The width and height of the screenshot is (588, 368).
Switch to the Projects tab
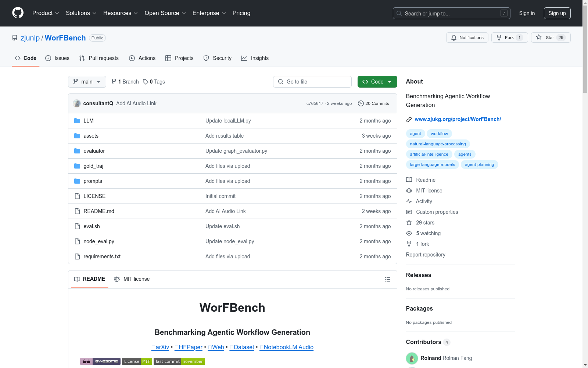point(179,58)
